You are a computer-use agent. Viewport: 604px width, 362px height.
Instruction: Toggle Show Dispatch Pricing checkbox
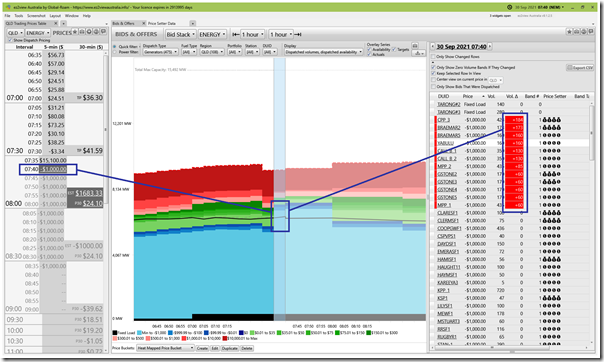click(x=10, y=40)
